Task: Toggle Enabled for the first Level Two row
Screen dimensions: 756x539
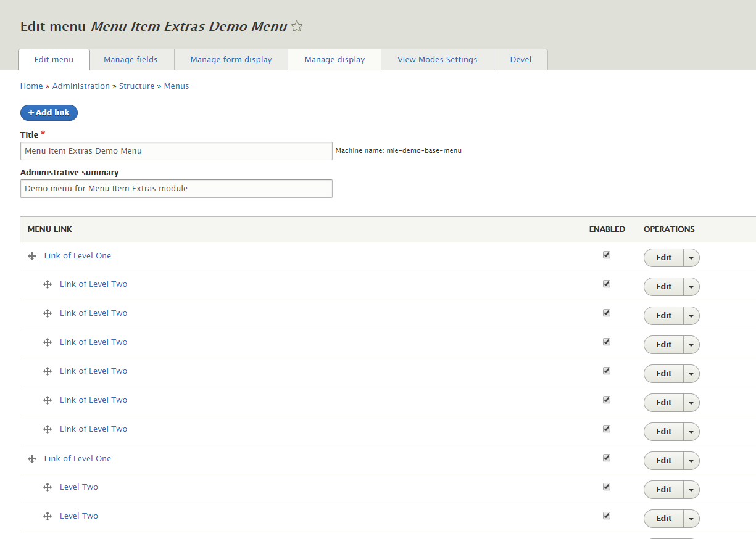Action: pyautogui.click(x=607, y=487)
